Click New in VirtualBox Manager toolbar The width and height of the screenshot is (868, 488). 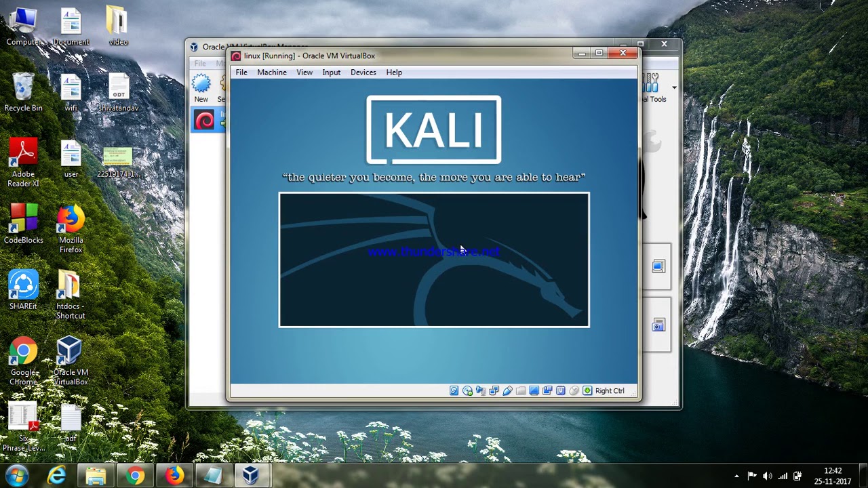point(201,88)
